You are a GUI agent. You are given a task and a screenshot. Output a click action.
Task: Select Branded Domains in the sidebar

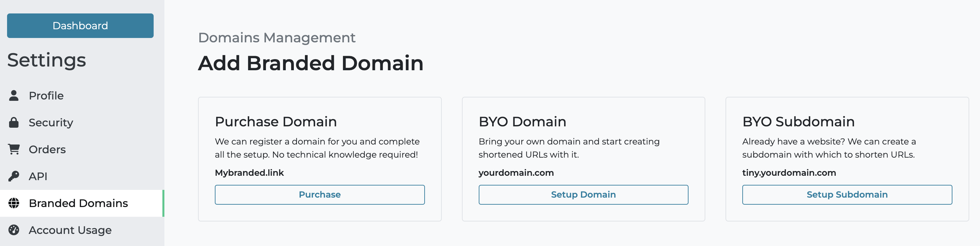78,203
